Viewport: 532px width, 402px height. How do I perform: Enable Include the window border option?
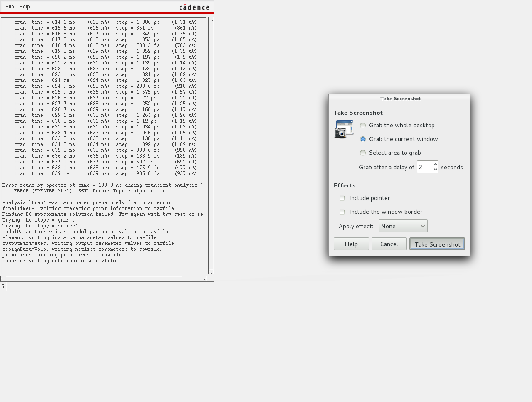(x=342, y=212)
